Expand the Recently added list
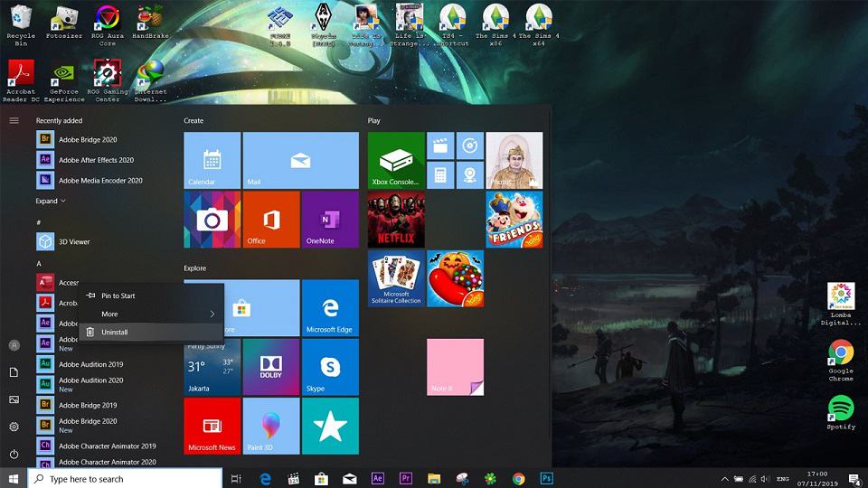This screenshot has height=488, width=868. (x=51, y=201)
